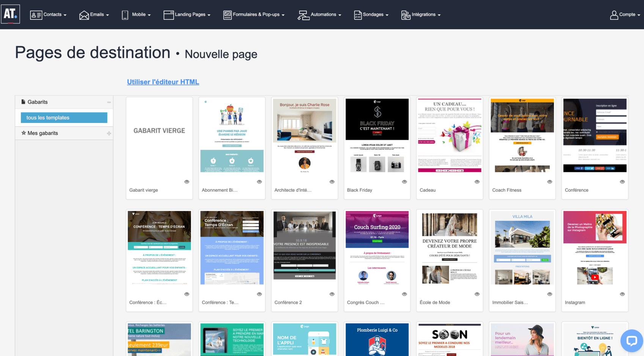The image size is (644, 356).
Task: Preview the Conférence 2 template via eye icon
Action: click(332, 294)
